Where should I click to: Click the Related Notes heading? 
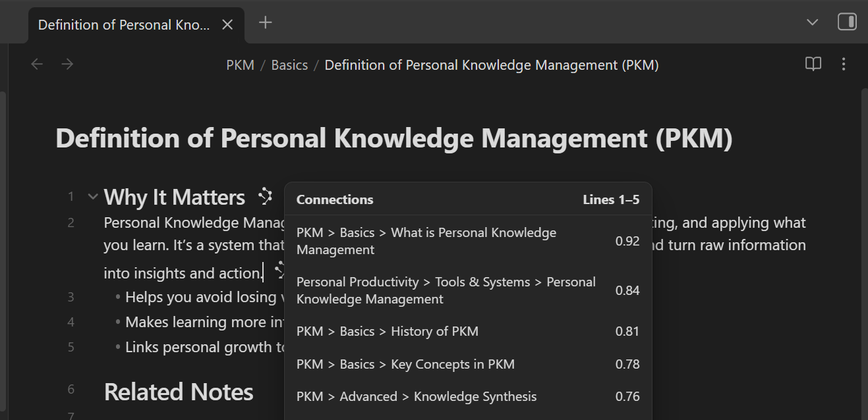tap(179, 392)
